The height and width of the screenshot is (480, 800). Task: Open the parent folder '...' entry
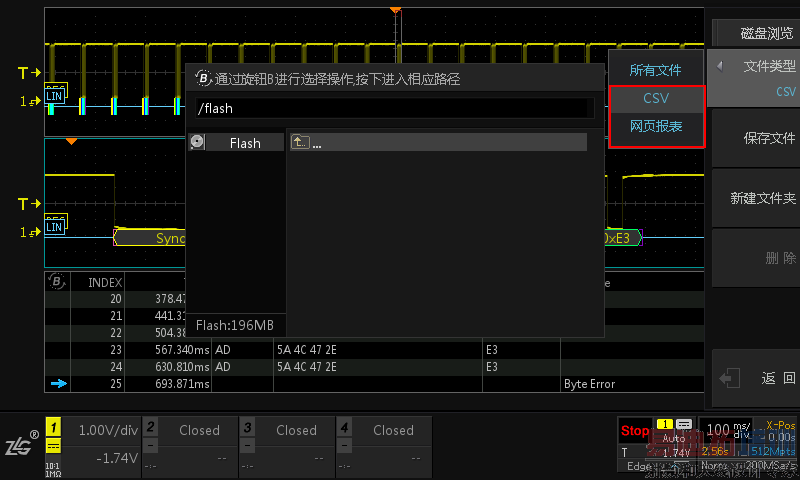coord(438,142)
